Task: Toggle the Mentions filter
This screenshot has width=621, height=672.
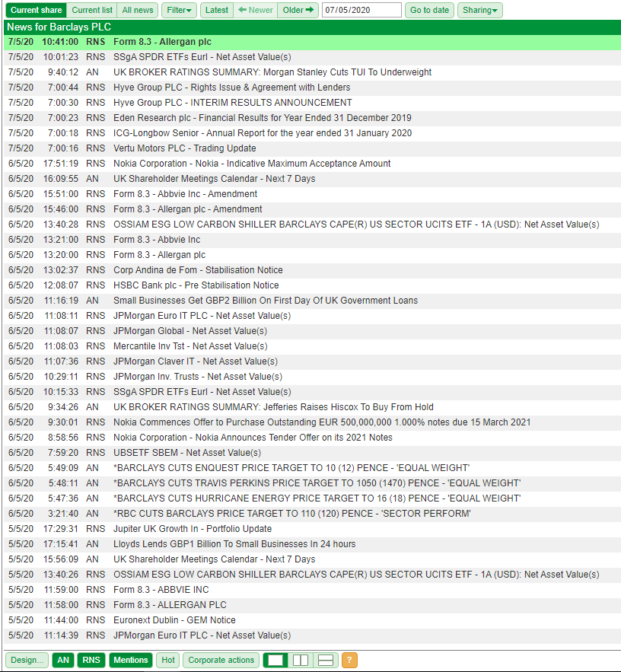Action: 131,660
